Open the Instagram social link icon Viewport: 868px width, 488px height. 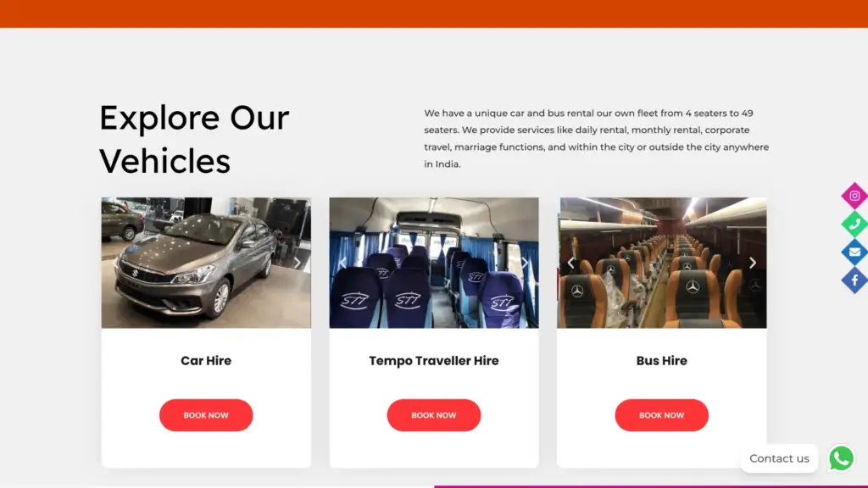click(x=854, y=196)
